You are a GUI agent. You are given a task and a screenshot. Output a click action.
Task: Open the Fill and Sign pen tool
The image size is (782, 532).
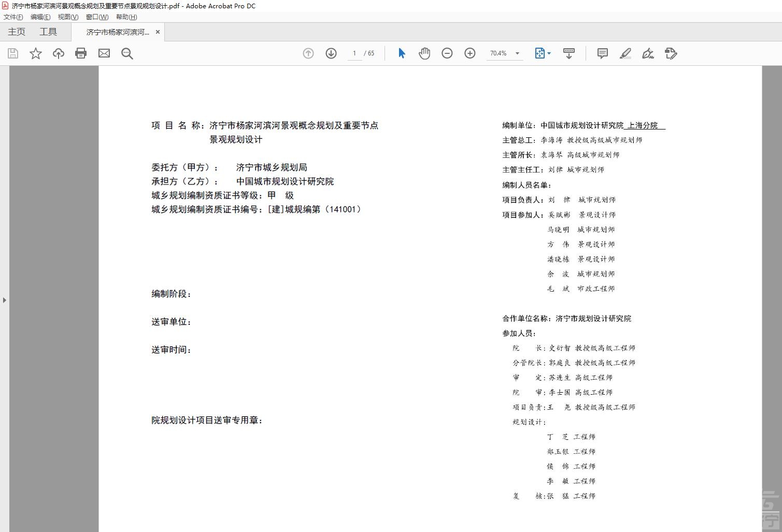[x=648, y=53]
